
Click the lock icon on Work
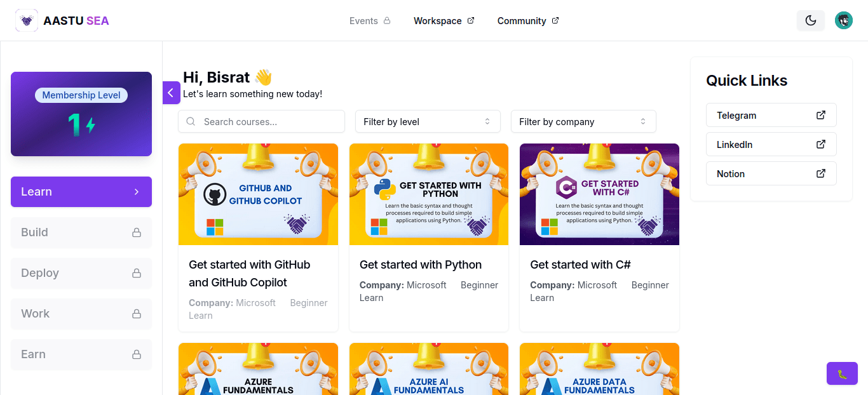(x=137, y=314)
